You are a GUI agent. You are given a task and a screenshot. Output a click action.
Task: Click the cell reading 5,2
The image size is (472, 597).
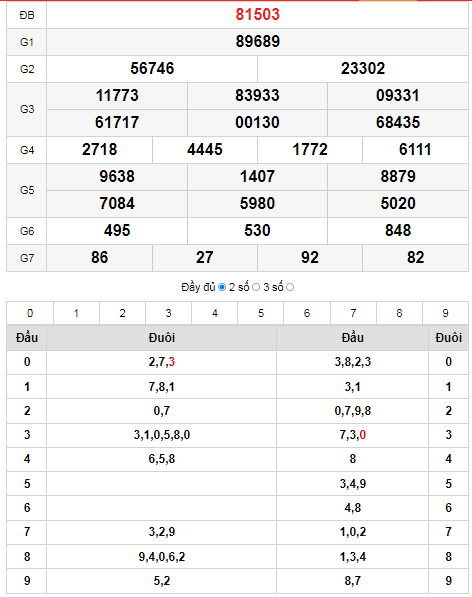coord(161,581)
